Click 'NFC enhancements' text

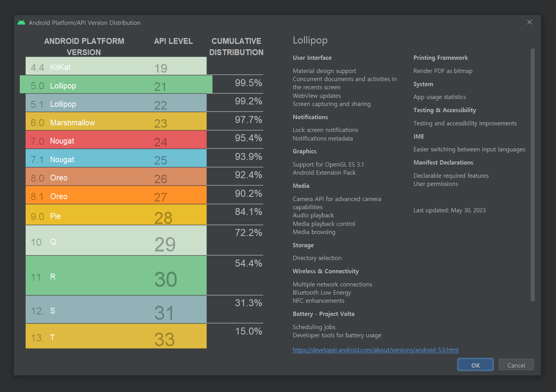pos(318,301)
